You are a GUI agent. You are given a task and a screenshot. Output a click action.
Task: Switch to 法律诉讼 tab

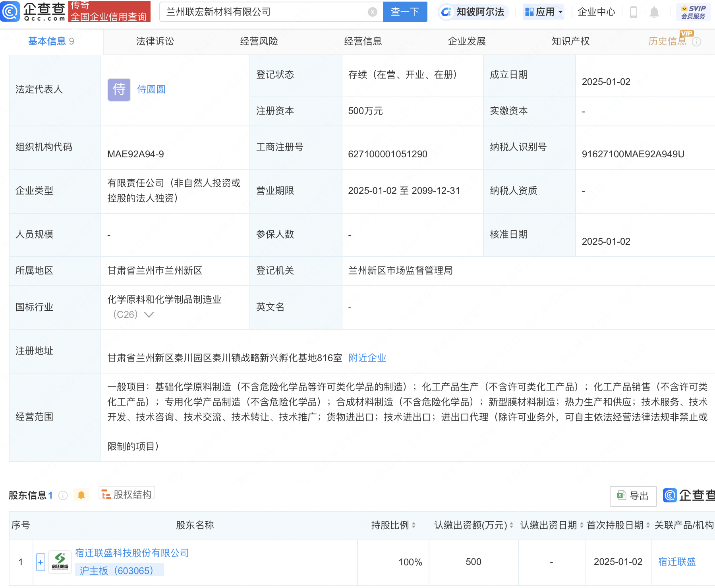155,41
